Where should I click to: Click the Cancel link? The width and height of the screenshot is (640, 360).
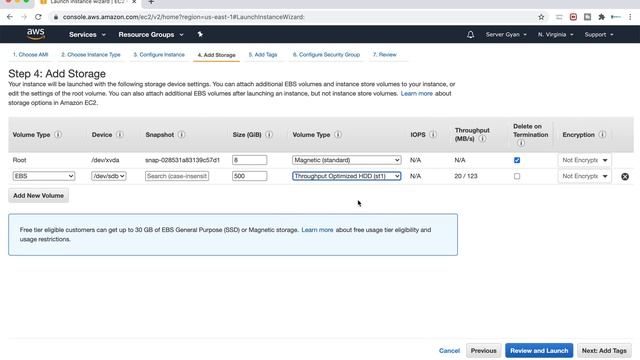449,351
